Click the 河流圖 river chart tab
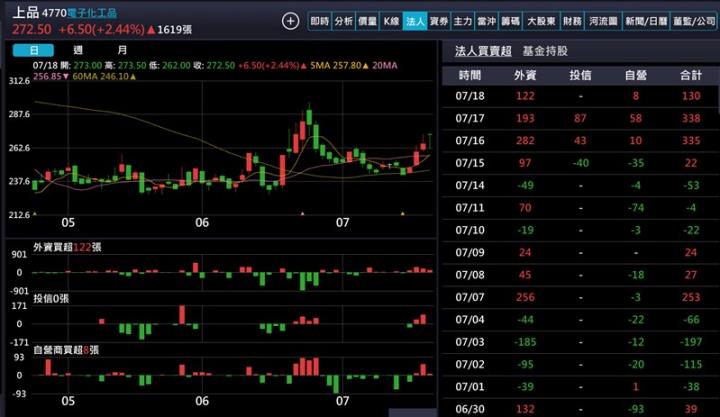This screenshot has width=720, height=417. click(x=603, y=21)
